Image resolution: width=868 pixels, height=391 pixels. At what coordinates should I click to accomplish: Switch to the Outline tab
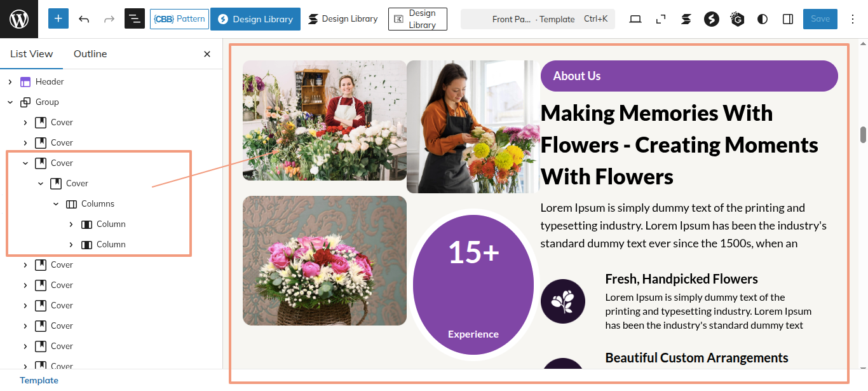[x=90, y=54]
